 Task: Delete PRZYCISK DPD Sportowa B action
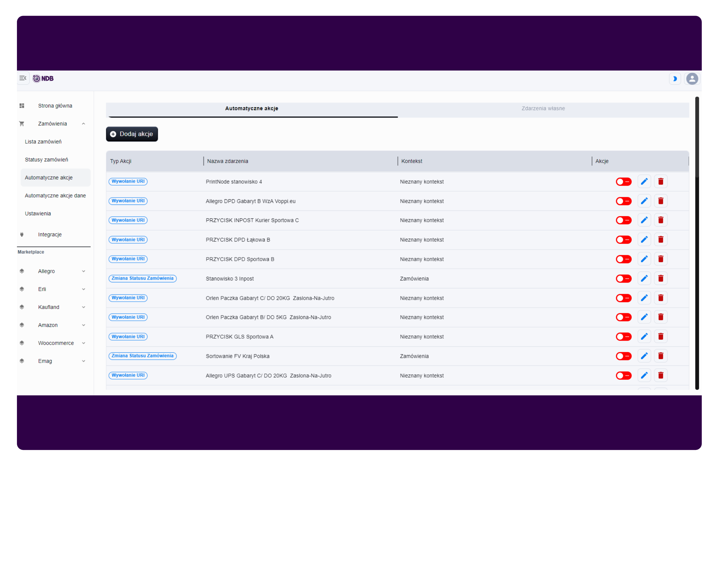(660, 259)
